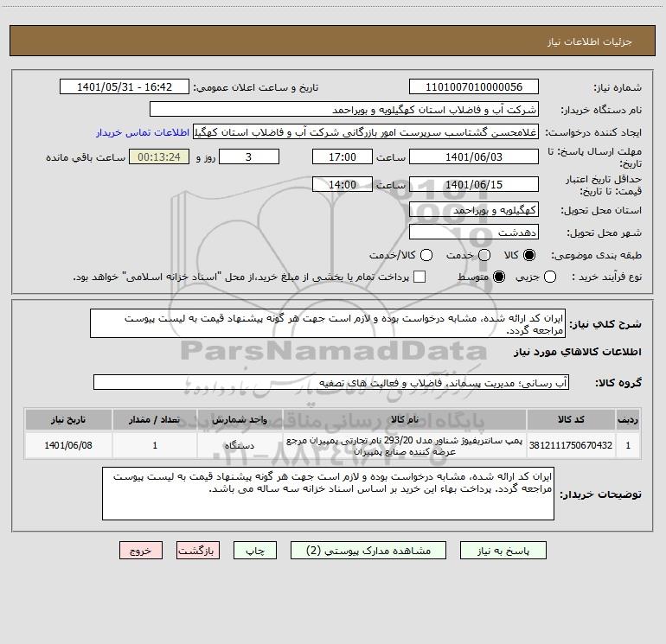Click the remaining time field 00:13:24
The height and width of the screenshot is (644, 666).
click(x=159, y=156)
